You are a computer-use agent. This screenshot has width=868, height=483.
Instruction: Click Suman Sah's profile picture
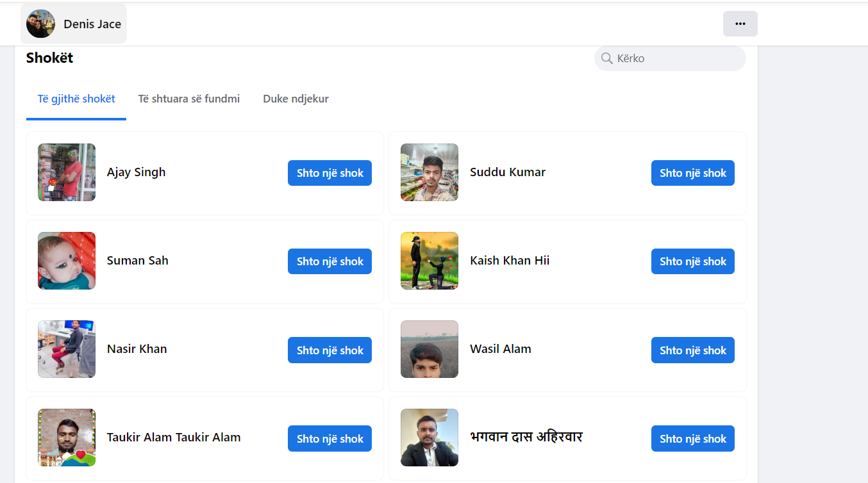[x=67, y=261]
